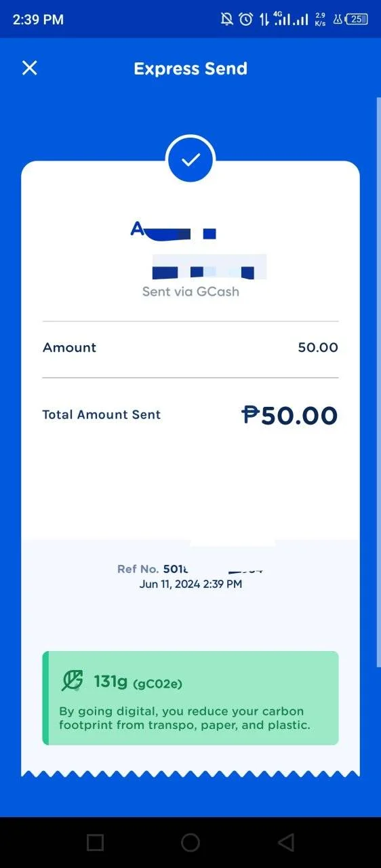The height and width of the screenshot is (868, 381).
Task: Tap the Ref No. reference number
Action: coord(190,569)
